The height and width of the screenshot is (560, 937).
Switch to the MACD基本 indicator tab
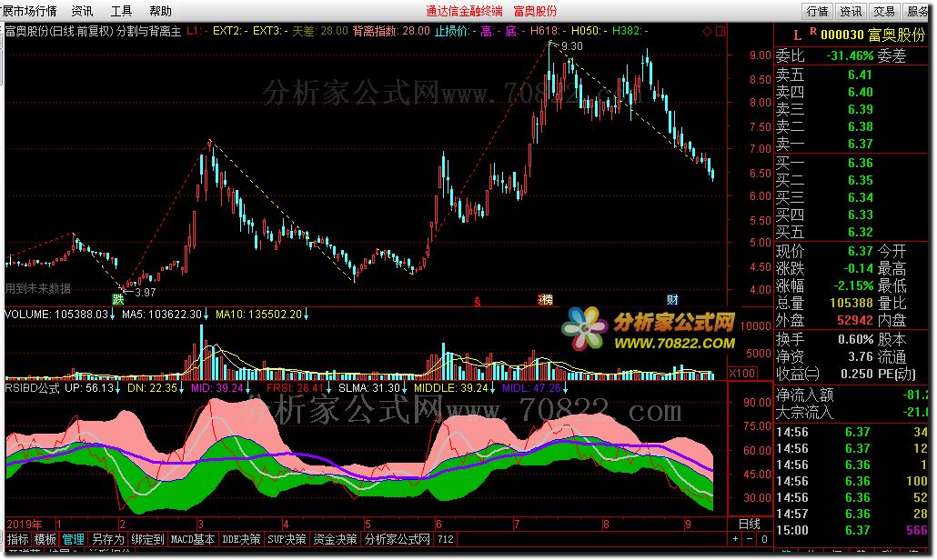tap(193, 539)
